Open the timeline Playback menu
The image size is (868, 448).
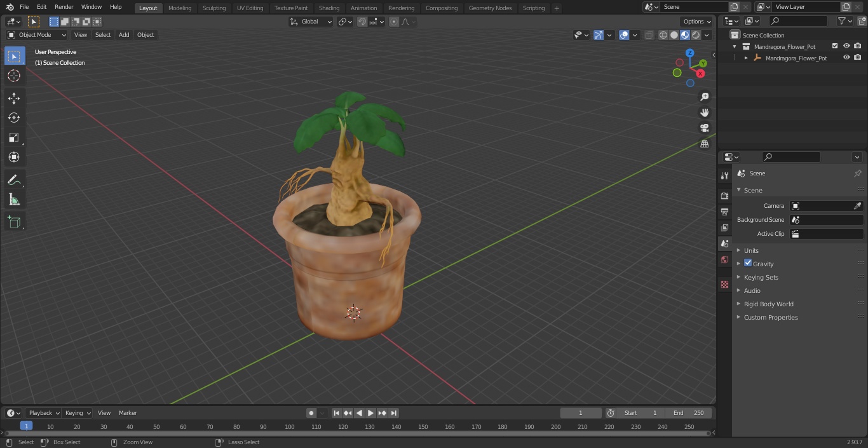[43, 413]
